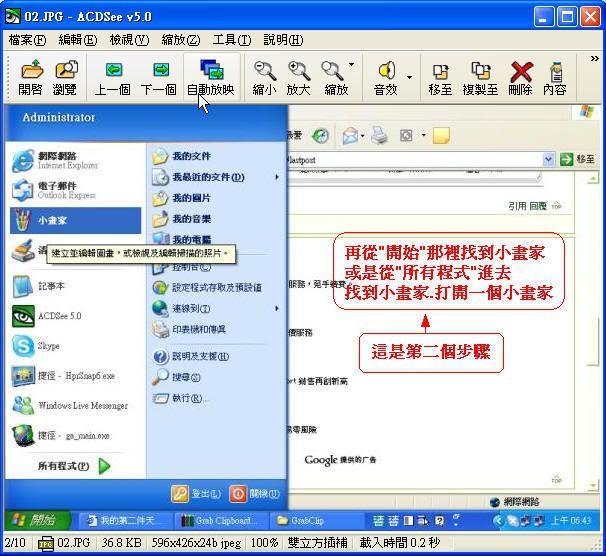Click the 36.8 KB file size status entry
606x556 pixels.
click(121, 542)
